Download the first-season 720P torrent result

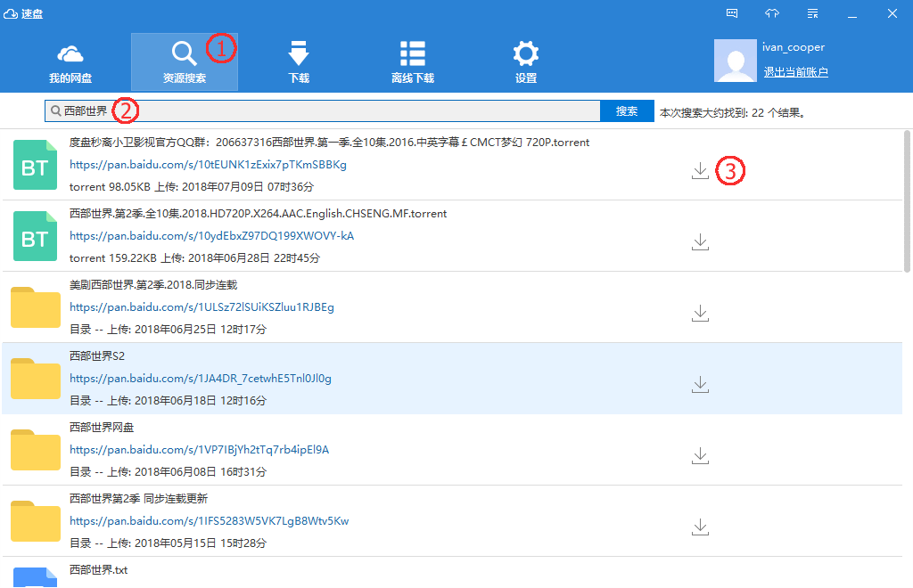point(700,170)
